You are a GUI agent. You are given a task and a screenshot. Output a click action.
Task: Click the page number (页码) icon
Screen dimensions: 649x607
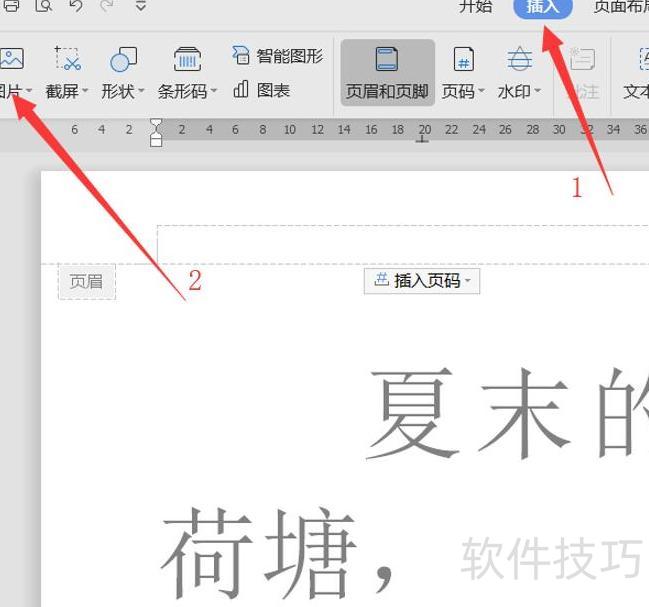point(464,59)
